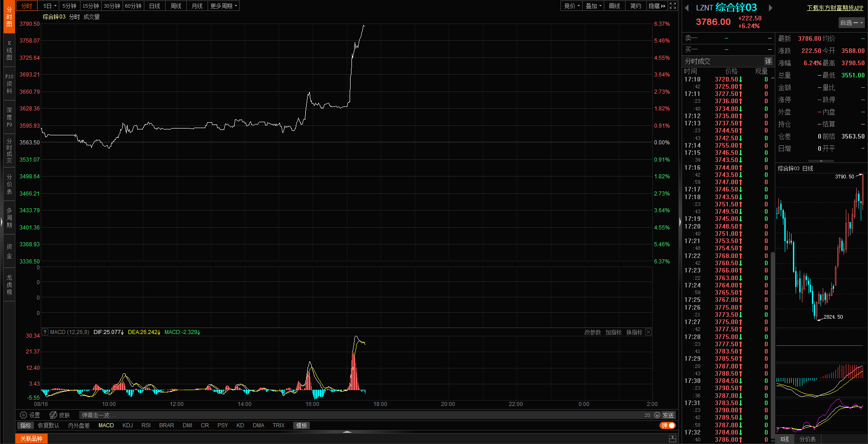The width and height of the screenshot is (868, 444).
Task: Switch to the K线图 sidebar view
Action: tap(9, 51)
